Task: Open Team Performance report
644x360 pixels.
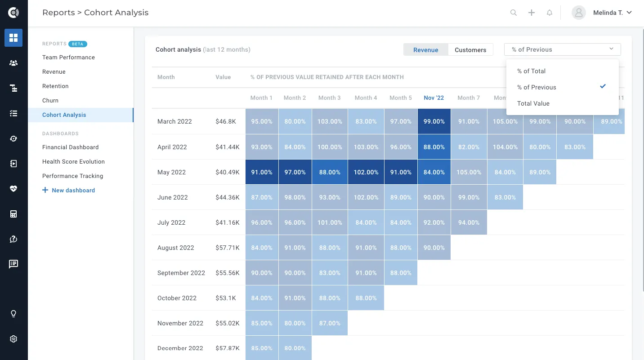Action: [x=68, y=58]
